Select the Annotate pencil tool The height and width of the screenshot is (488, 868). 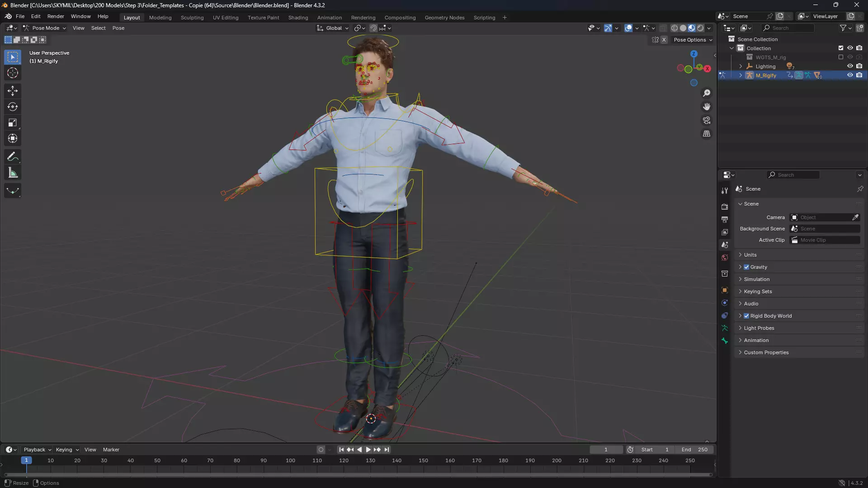click(x=13, y=157)
